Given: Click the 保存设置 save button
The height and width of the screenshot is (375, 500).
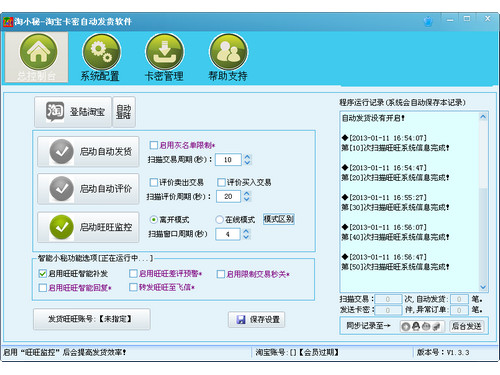Looking at the screenshot, I should 257,320.
